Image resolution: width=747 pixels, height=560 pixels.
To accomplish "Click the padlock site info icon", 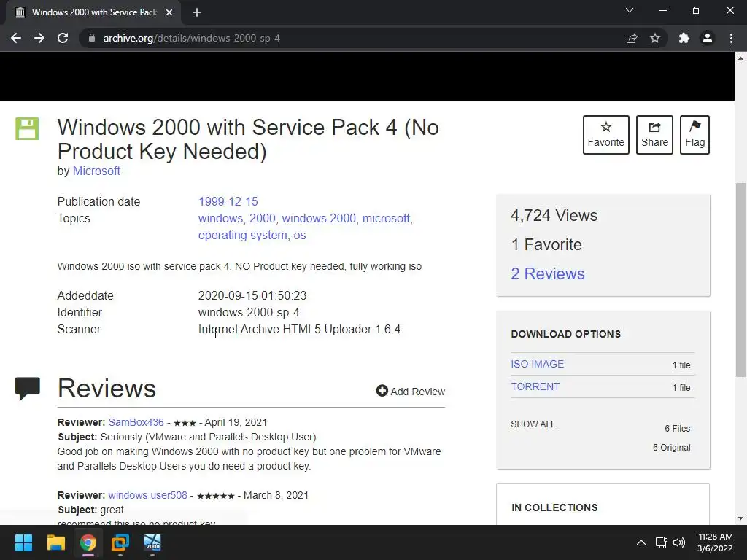I will 92,38.
